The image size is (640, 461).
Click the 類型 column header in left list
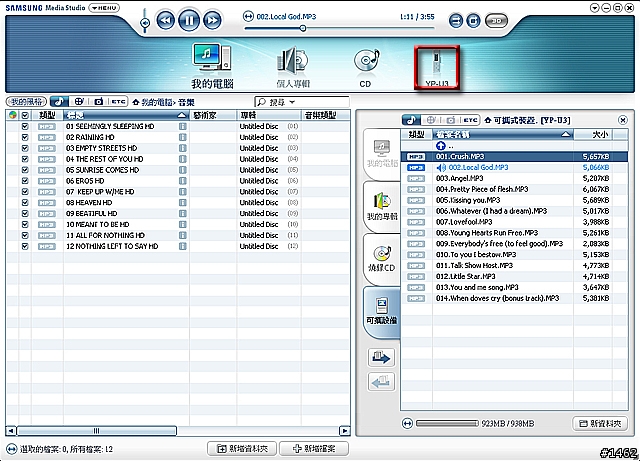47,116
